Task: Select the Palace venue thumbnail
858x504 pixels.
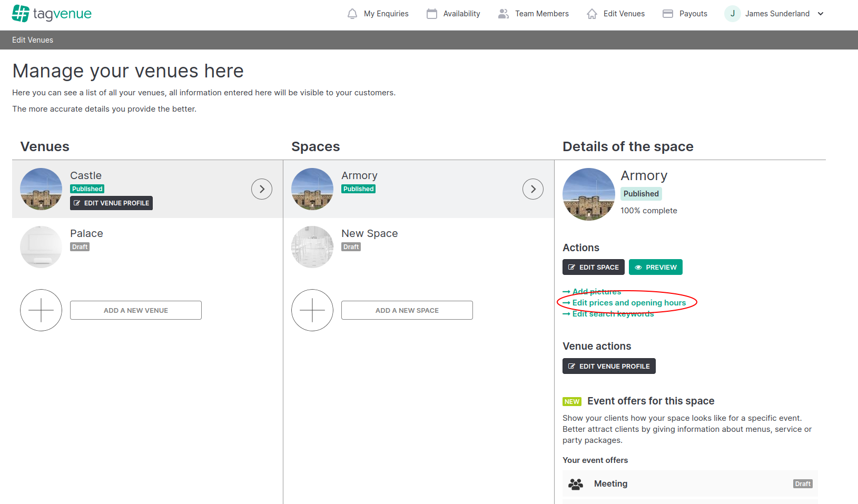Action: click(41, 247)
